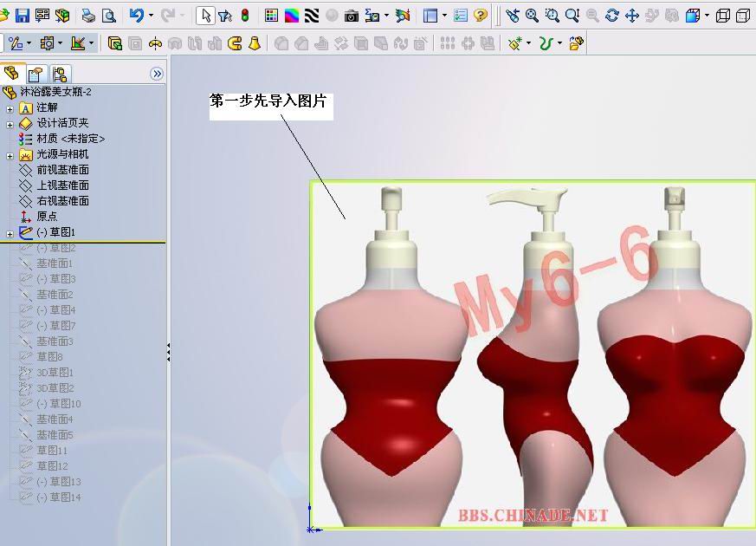
Task: Click the feature panel splitter handle
Action: pyautogui.click(x=168, y=352)
